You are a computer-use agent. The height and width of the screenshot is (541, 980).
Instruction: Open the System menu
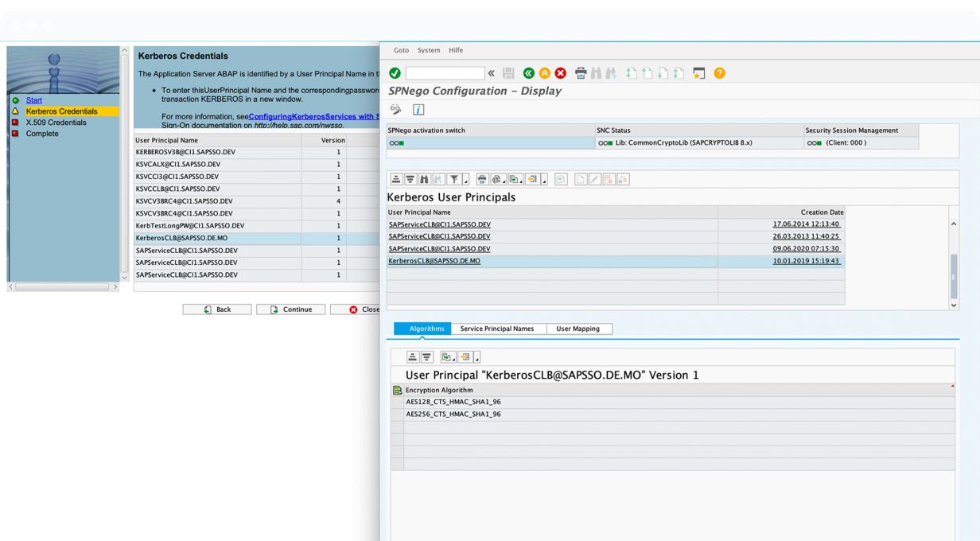(428, 50)
